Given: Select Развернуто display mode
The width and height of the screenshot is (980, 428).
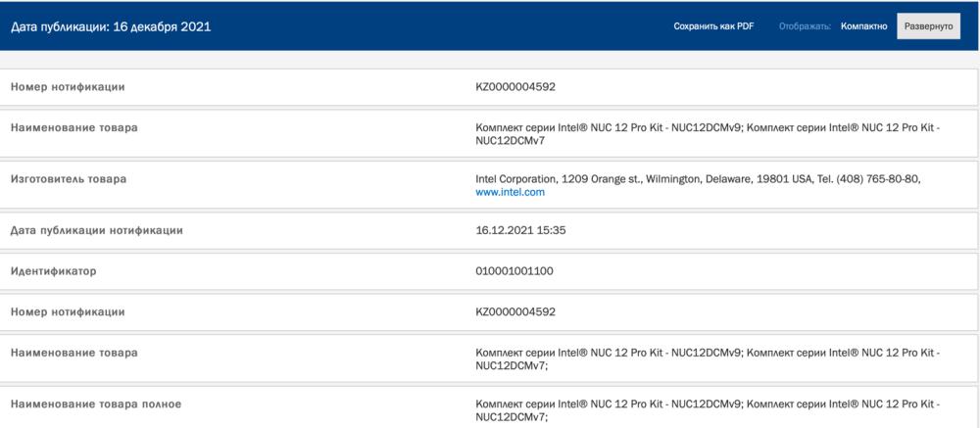Looking at the screenshot, I should coord(929,26).
